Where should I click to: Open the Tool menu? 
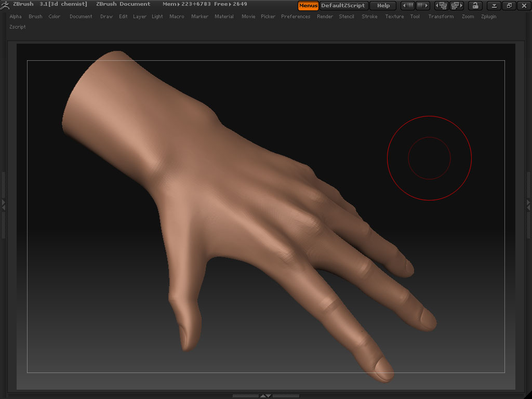[415, 16]
